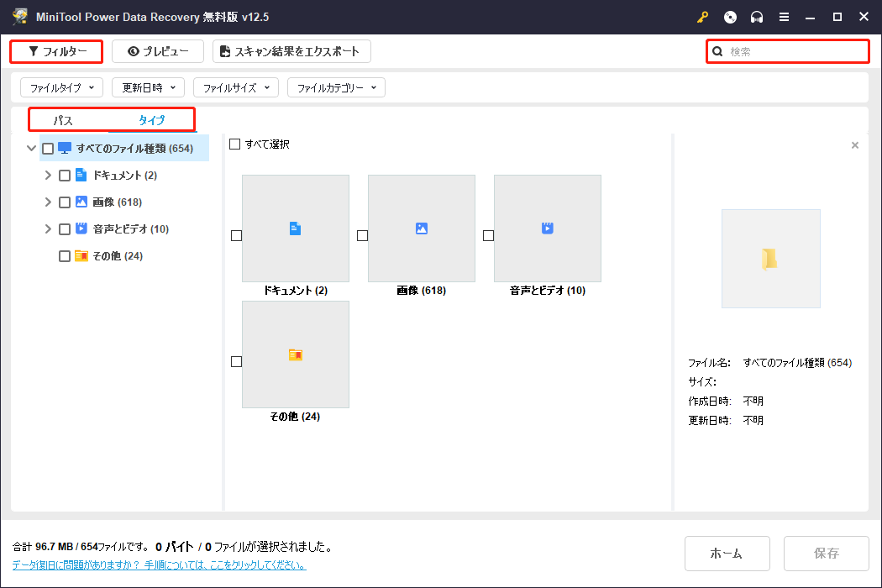Open the 更新日時 dropdown filter

[x=148, y=87]
